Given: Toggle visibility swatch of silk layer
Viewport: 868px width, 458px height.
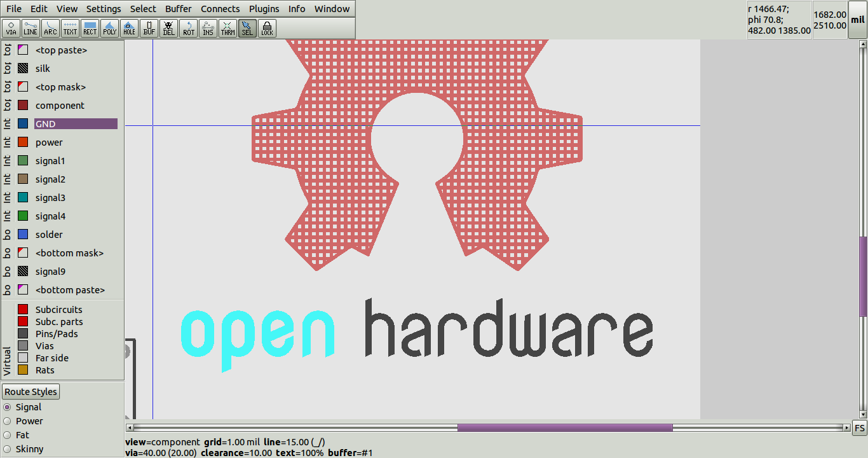Looking at the screenshot, I should coord(23,68).
